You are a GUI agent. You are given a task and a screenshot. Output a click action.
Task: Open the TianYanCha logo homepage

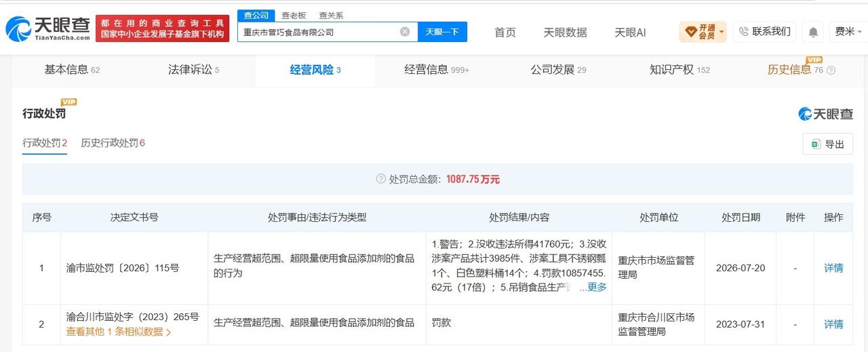tap(47, 28)
